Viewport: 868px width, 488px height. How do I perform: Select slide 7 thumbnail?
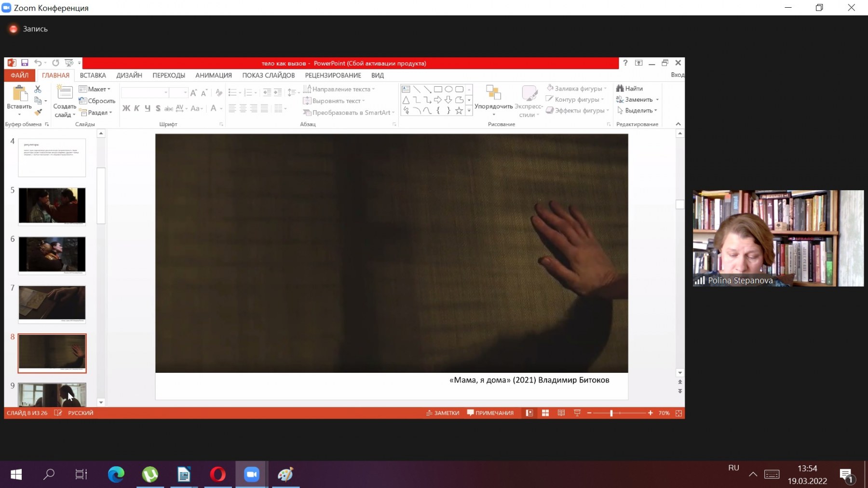[52, 304]
